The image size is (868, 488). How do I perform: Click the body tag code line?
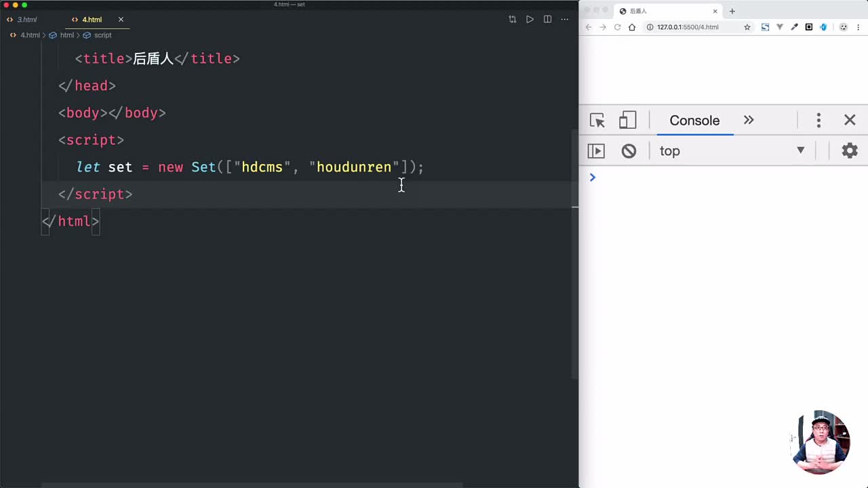[x=112, y=113]
